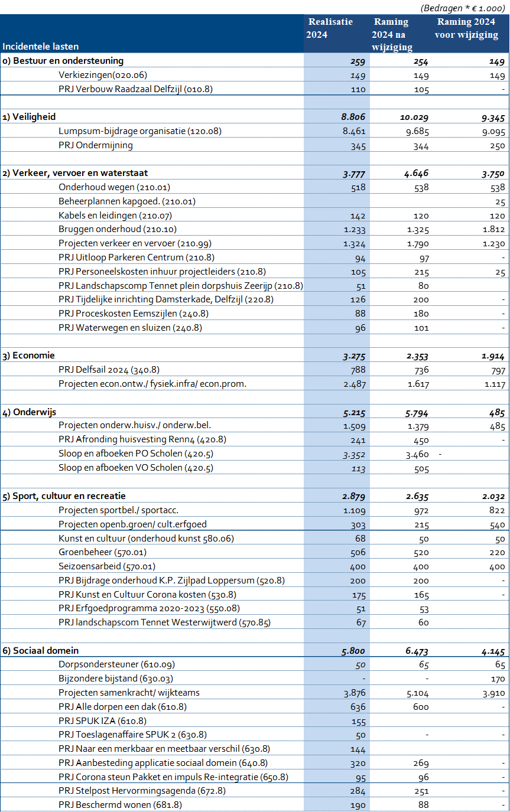Select 'Projecten samenkracht/ wijkteams' value 3.876

click(x=354, y=693)
